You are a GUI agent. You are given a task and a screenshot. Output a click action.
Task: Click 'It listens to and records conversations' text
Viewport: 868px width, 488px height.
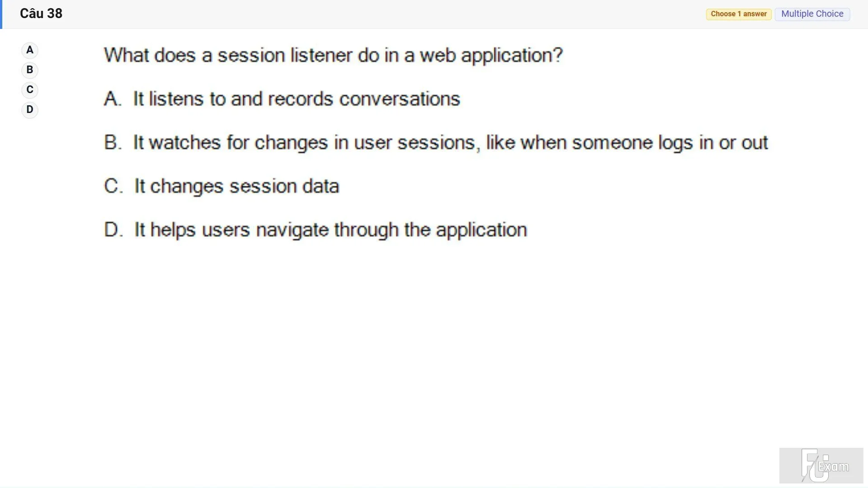297,99
